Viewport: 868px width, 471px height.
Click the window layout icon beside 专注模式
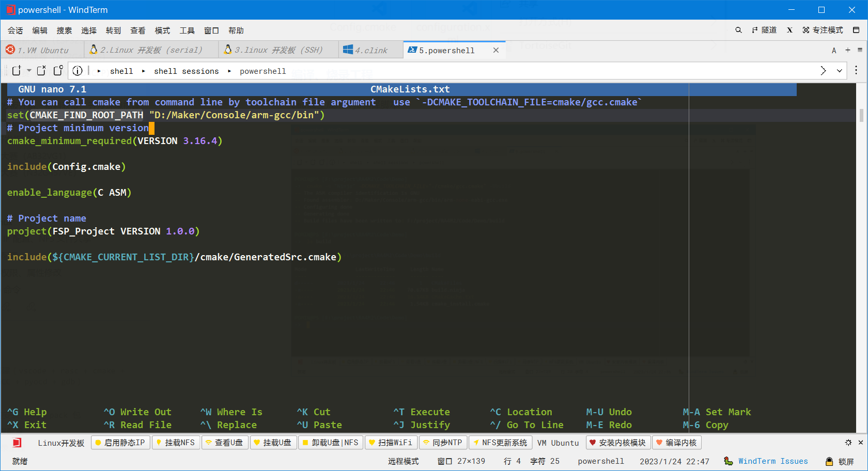856,30
